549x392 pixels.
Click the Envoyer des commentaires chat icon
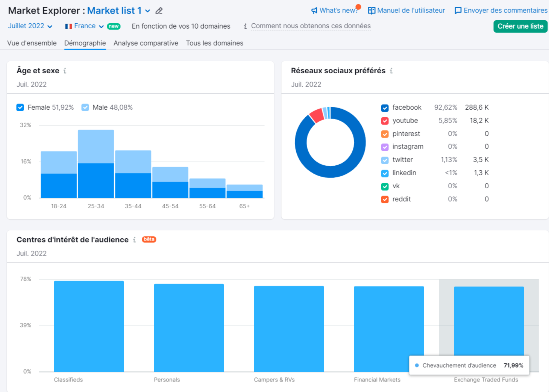pyautogui.click(x=458, y=11)
